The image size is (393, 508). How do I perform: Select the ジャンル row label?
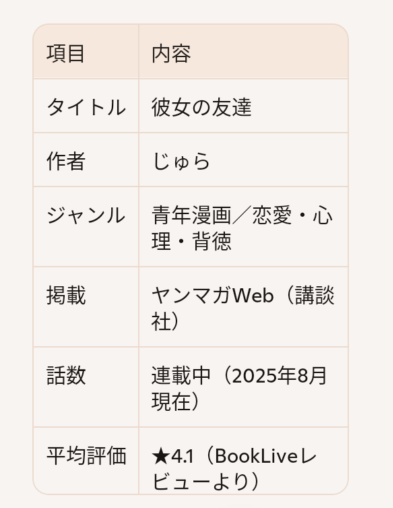86,215
